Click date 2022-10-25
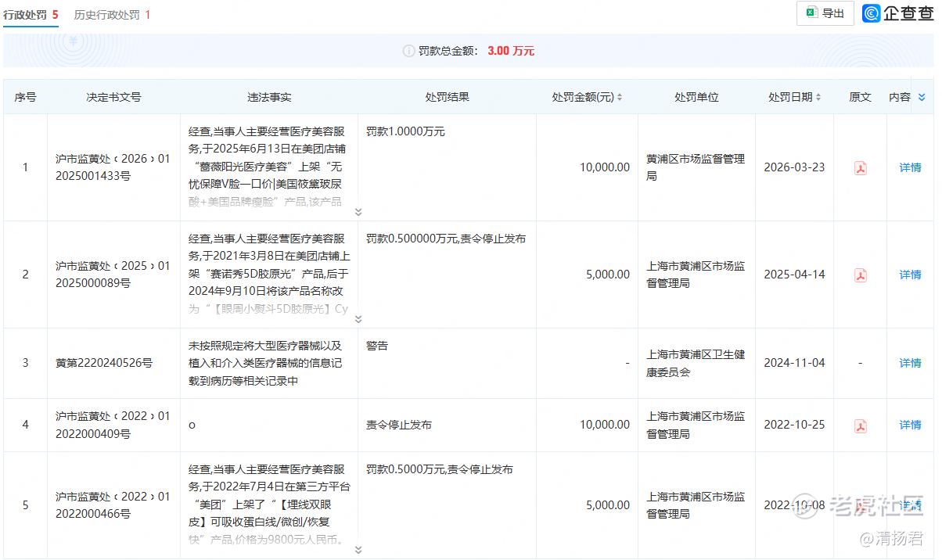The image size is (942, 560). coord(794,425)
